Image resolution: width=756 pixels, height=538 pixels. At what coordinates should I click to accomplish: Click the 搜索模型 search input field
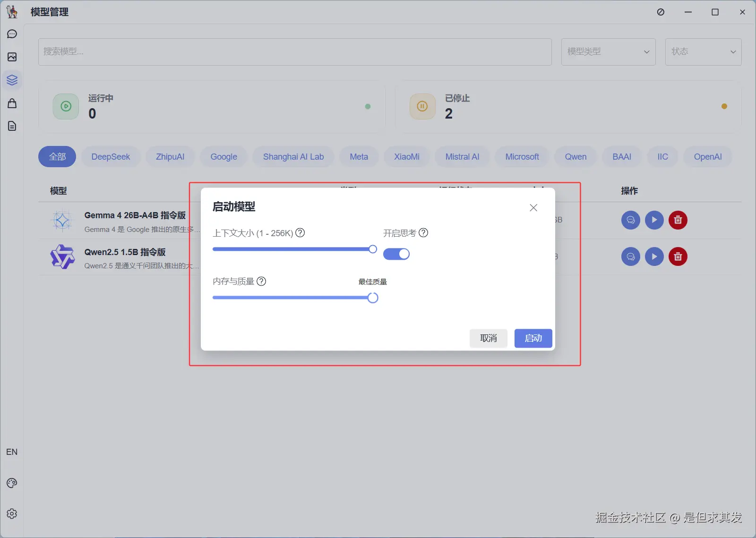(295, 52)
